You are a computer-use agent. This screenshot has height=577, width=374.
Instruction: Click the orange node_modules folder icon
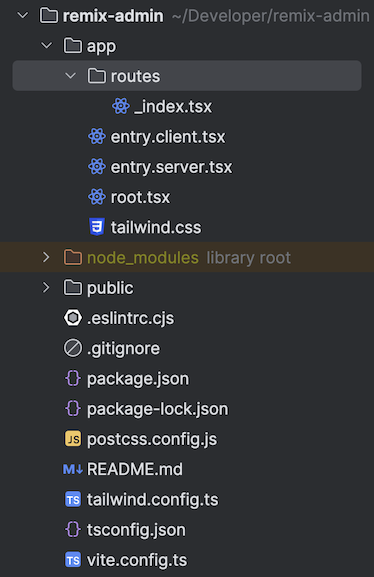(x=73, y=257)
